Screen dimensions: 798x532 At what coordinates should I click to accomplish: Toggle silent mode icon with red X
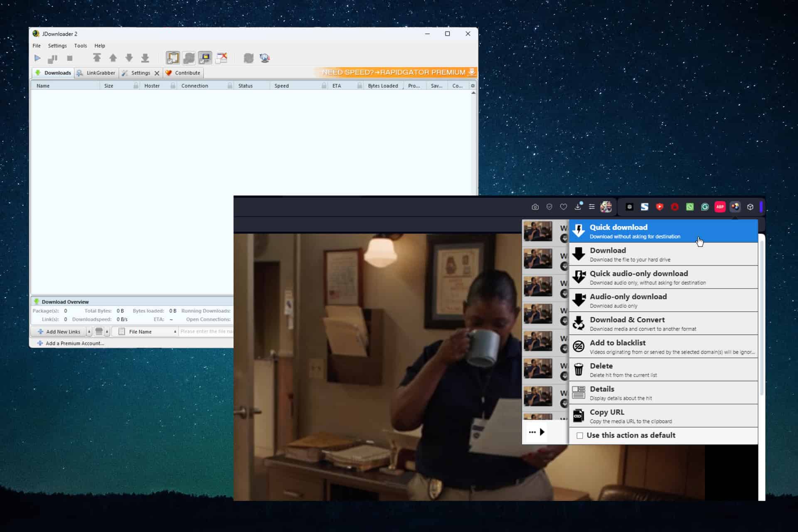[x=222, y=58]
